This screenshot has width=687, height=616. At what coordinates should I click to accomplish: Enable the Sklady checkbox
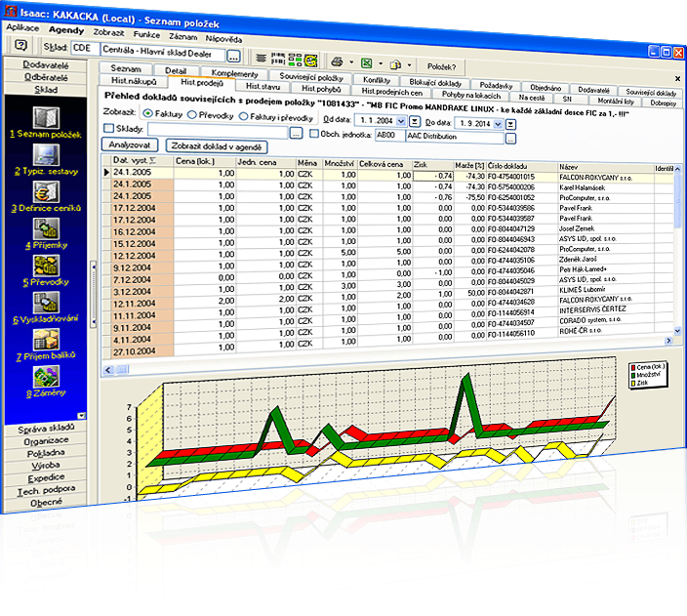coord(109,129)
